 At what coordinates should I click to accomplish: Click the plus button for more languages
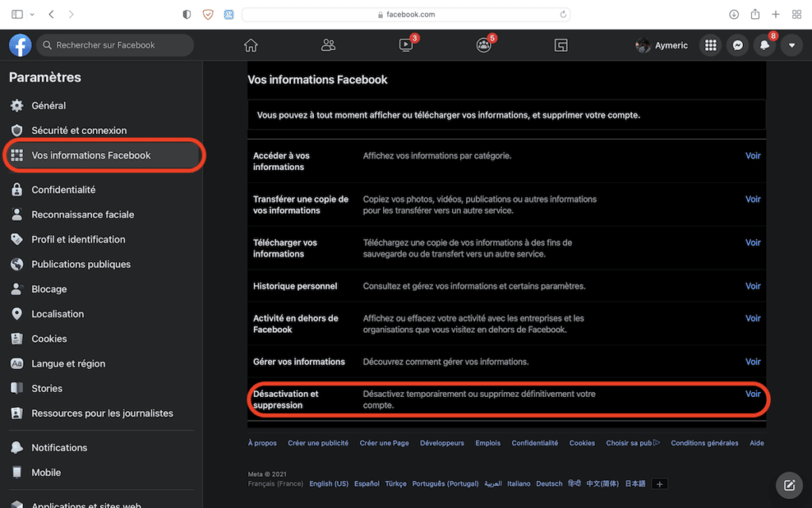[659, 484]
